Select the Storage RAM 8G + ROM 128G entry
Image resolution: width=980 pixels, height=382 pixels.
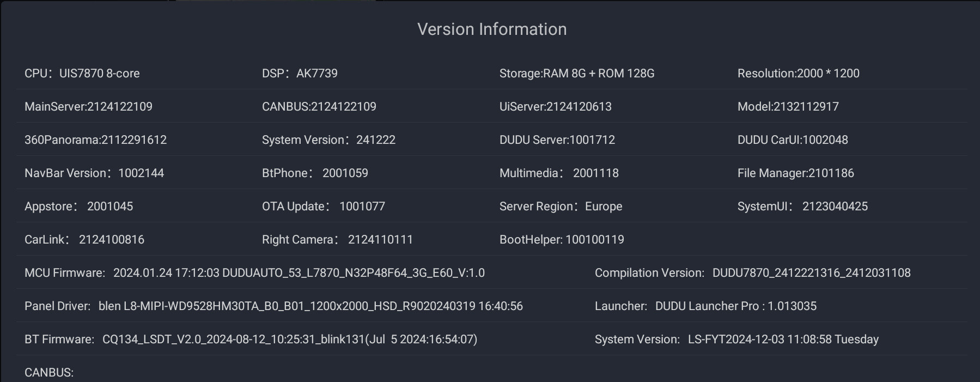point(577,74)
